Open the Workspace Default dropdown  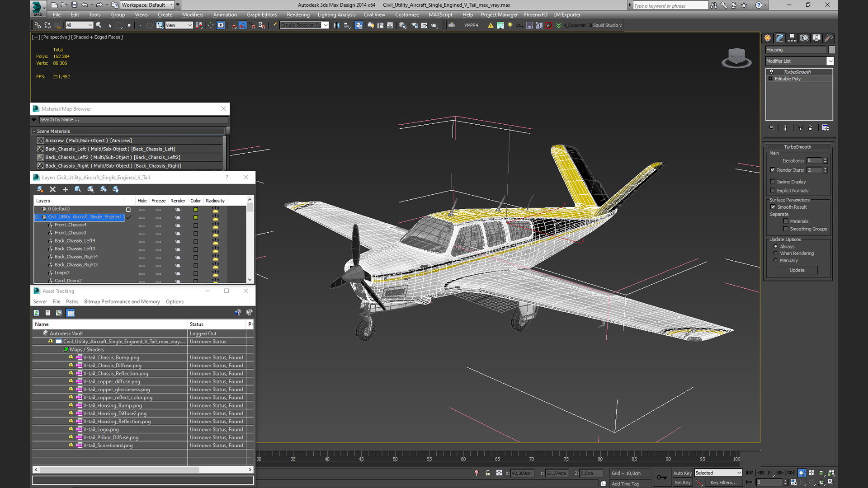(x=147, y=5)
